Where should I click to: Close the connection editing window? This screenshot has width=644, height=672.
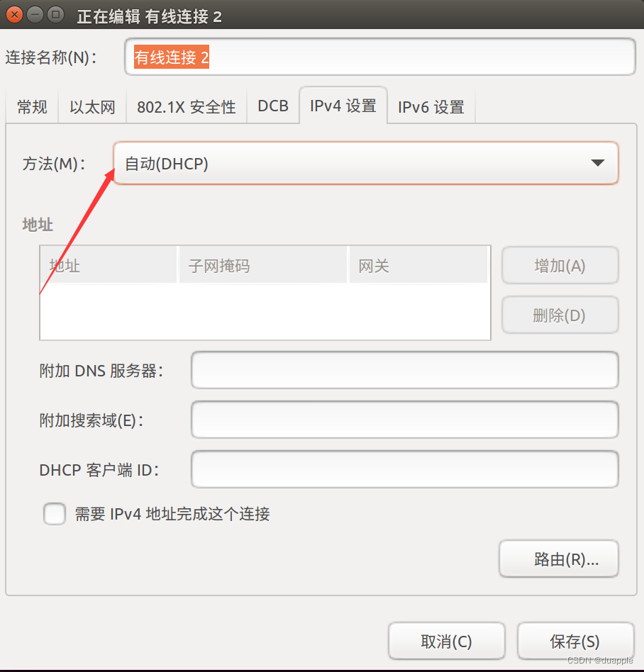15,15
